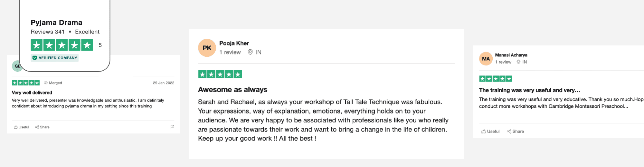This screenshot has width=644, height=167.
Task: Click the 29 Jan 2022 review date
Action: pos(163,83)
